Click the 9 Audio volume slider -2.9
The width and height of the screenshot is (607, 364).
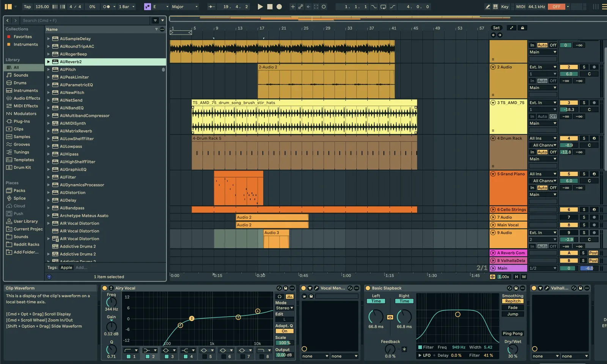tap(569, 240)
